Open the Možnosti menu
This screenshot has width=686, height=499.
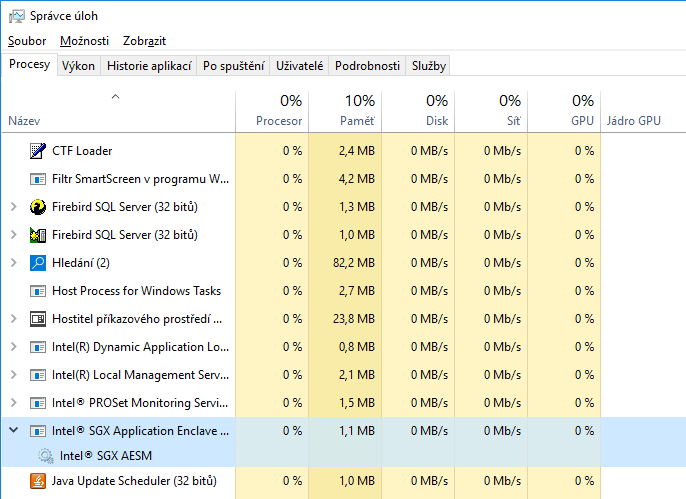point(84,41)
